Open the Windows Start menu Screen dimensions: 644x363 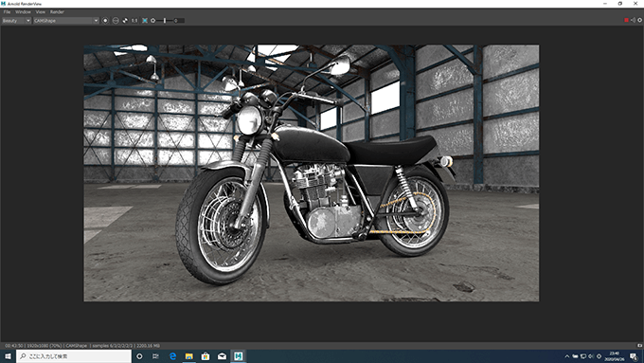8,356
